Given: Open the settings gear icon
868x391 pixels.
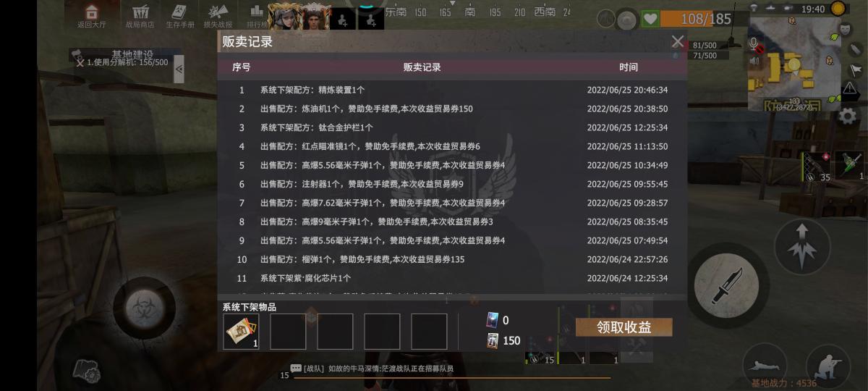Looking at the screenshot, I should tap(848, 116).
